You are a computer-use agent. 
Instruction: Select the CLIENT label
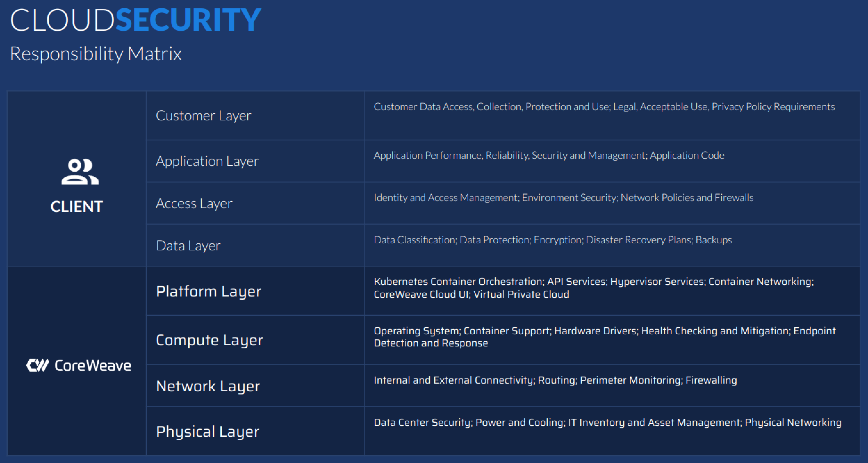(x=77, y=207)
